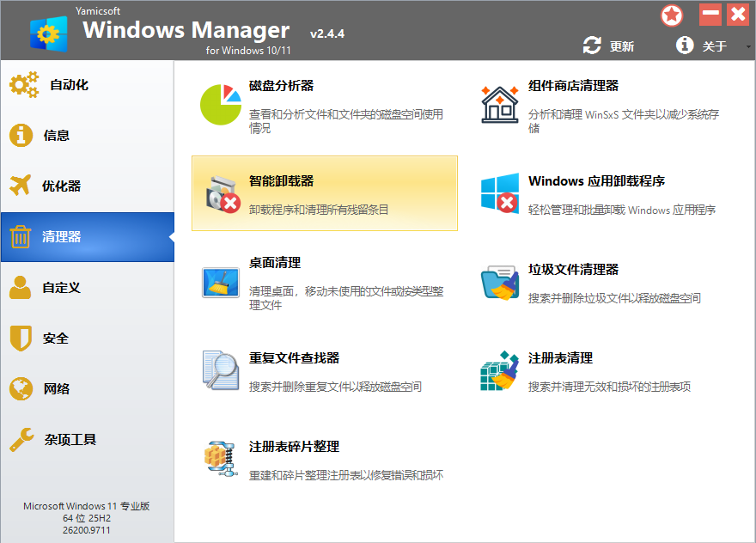Launch 磁盘分析器 pie chart icon
756x543 pixels.
[221, 105]
